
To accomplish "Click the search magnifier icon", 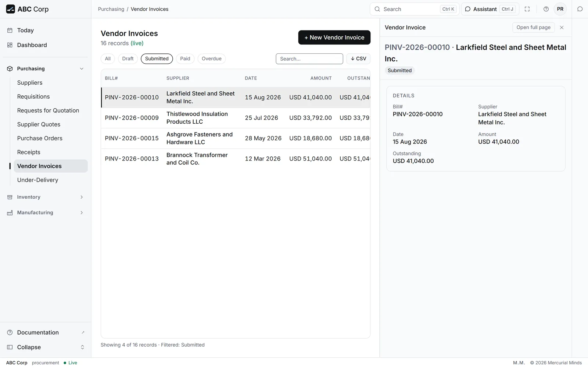I will pyautogui.click(x=377, y=9).
